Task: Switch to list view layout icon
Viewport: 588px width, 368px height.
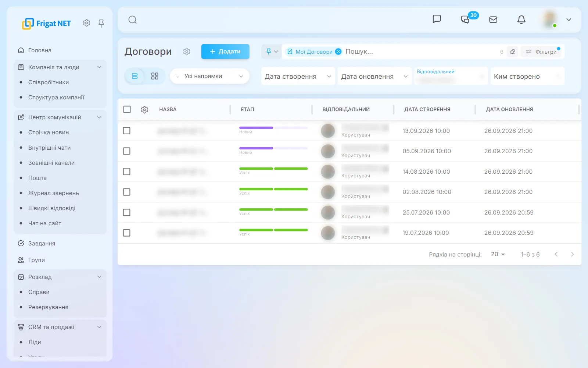Action: coord(135,76)
